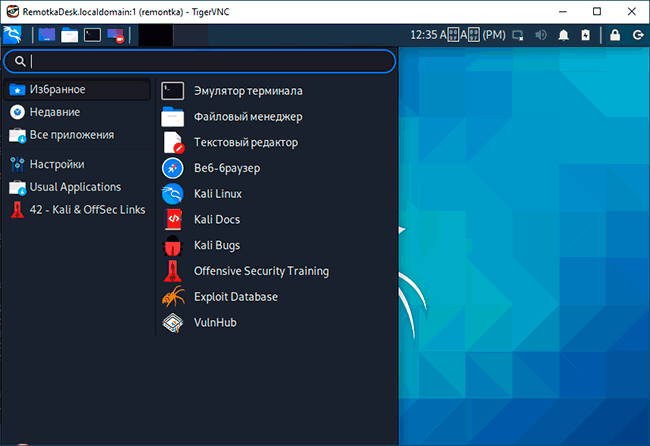
Task: Click the screen recorder panel icon
Action: pos(115,35)
